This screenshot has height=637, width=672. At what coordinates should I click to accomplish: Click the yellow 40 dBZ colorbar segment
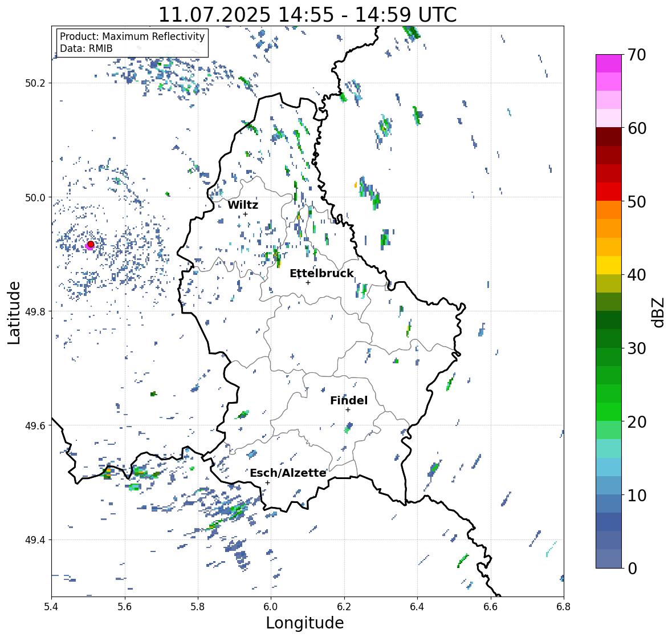tap(609, 265)
